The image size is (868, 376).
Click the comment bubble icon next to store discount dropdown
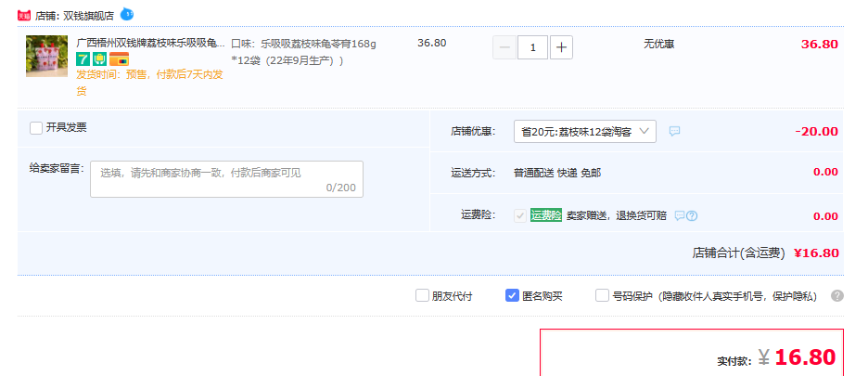(674, 132)
